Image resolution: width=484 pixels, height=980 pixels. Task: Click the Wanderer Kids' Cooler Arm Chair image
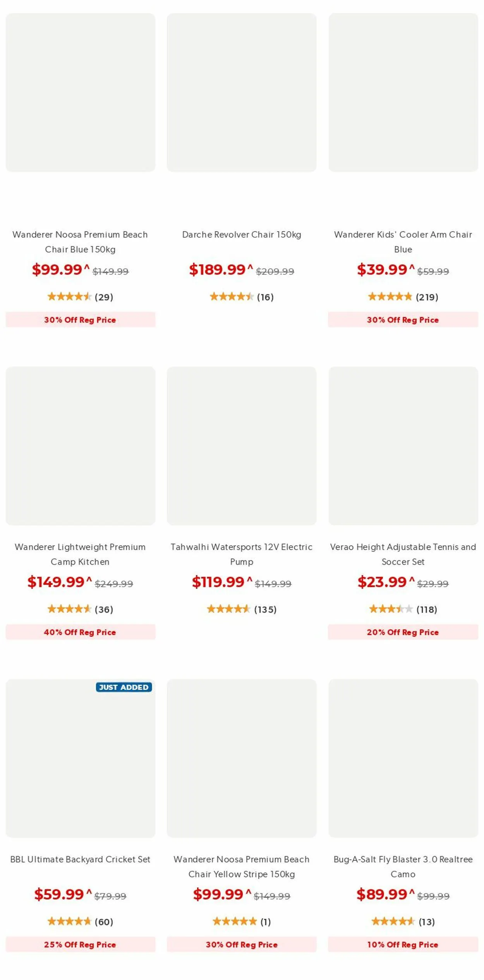[x=403, y=93]
